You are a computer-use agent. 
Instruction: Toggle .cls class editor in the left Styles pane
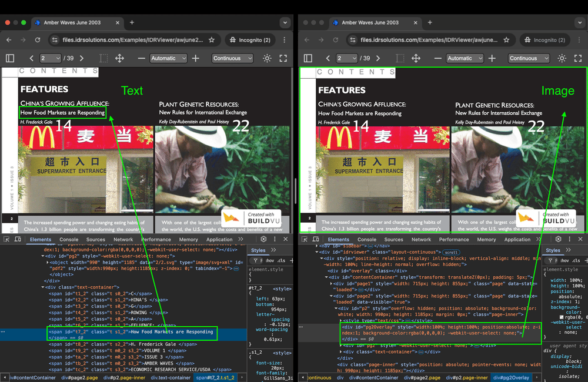281,260
